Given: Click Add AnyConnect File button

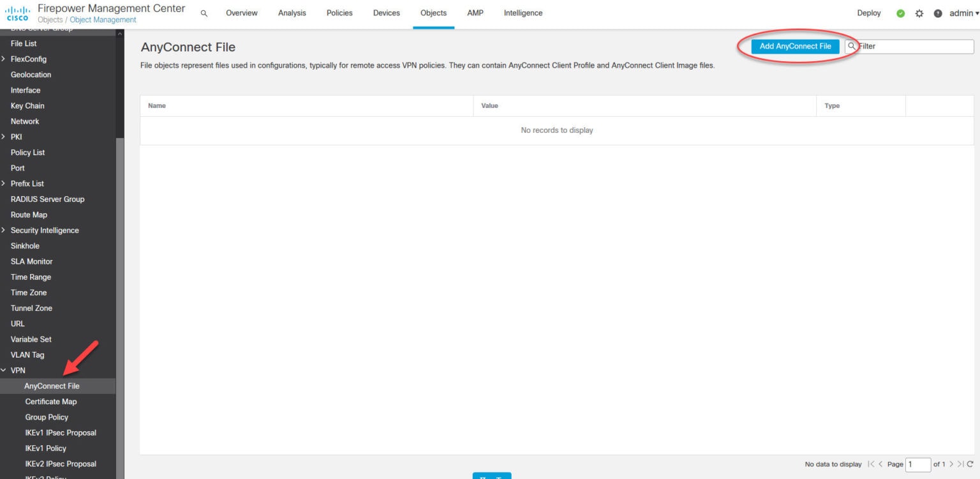Looking at the screenshot, I should click(795, 47).
